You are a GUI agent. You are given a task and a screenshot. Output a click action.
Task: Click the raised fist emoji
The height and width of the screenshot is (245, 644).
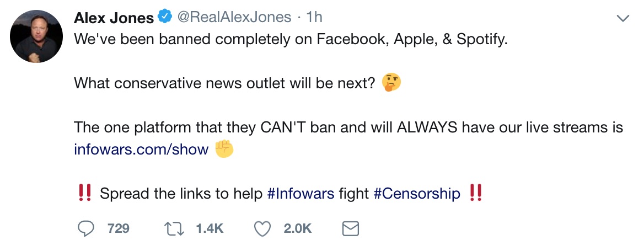pyautogui.click(x=224, y=149)
